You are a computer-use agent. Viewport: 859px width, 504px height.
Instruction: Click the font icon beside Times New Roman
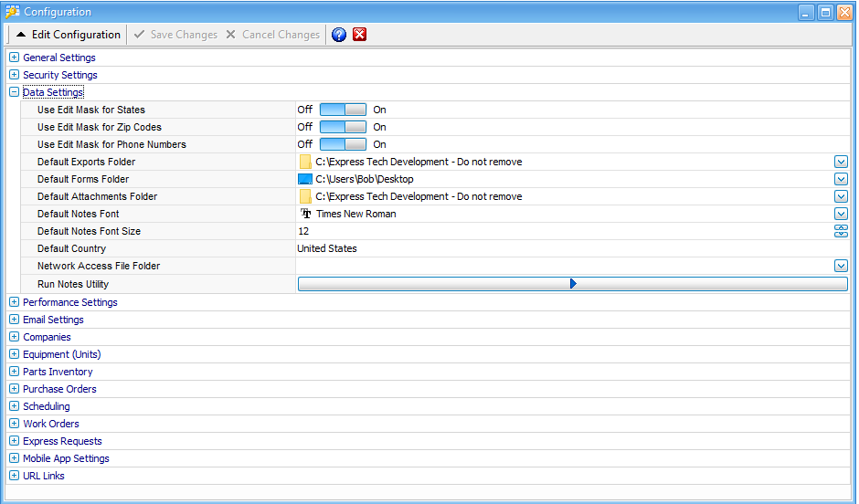tap(306, 214)
